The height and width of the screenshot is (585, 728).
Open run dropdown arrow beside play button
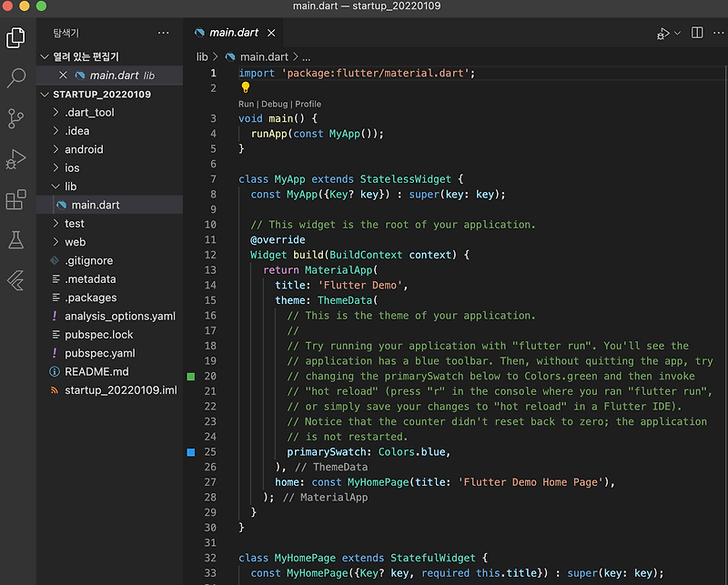coord(677,33)
